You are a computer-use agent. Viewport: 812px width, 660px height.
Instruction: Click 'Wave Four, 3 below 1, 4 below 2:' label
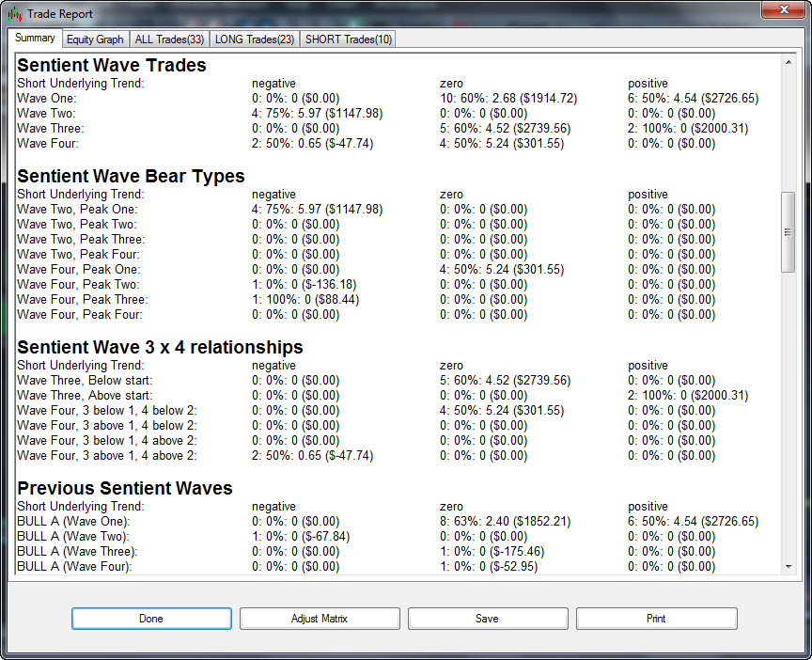click(107, 410)
